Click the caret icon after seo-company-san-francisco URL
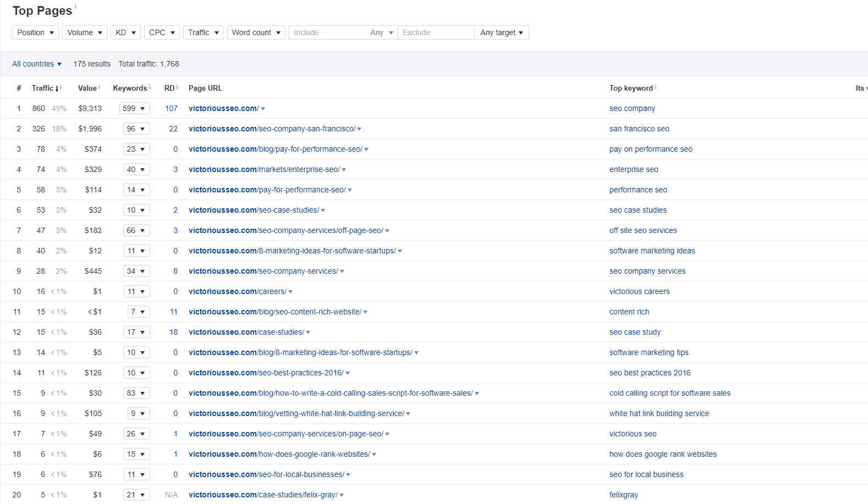 359,129
